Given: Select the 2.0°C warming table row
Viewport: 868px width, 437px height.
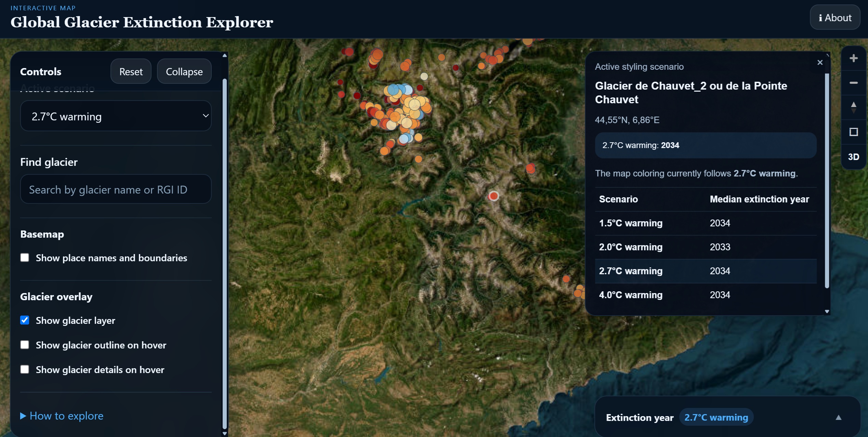Looking at the screenshot, I should coord(706,247).
